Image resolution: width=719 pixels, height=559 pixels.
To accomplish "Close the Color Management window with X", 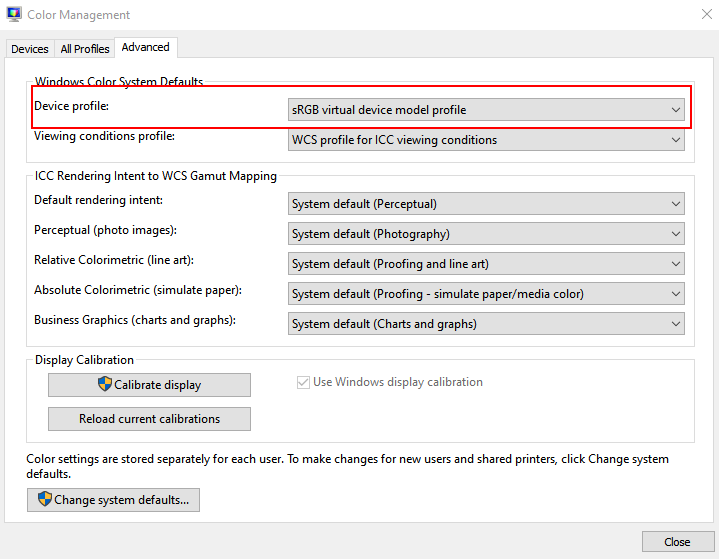I will (707, 14).
